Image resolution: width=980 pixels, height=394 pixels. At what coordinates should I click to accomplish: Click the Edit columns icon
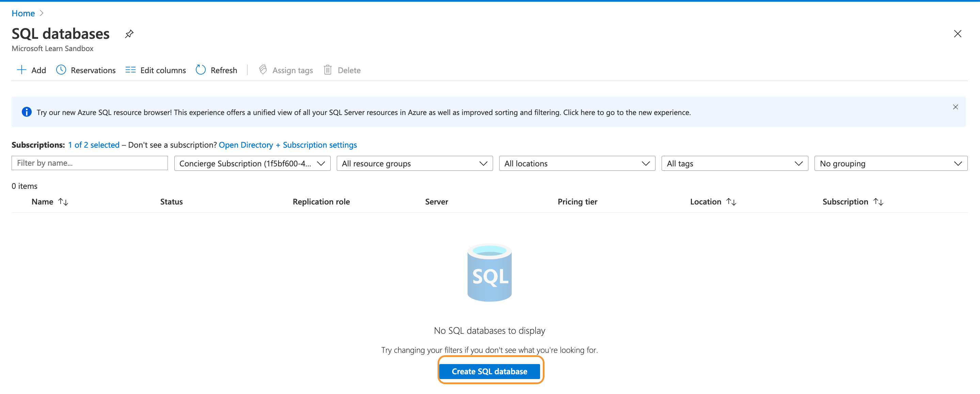(x=130, y=70)
